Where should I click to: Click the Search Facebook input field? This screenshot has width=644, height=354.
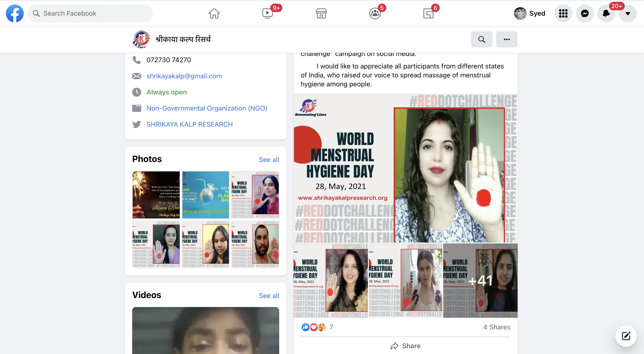[x=90, y=13]
